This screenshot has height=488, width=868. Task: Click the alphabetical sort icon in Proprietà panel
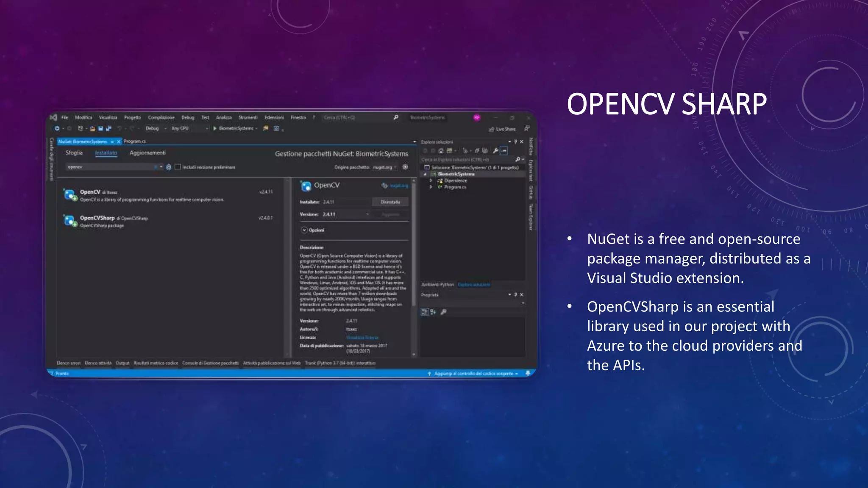pos(433,312)
